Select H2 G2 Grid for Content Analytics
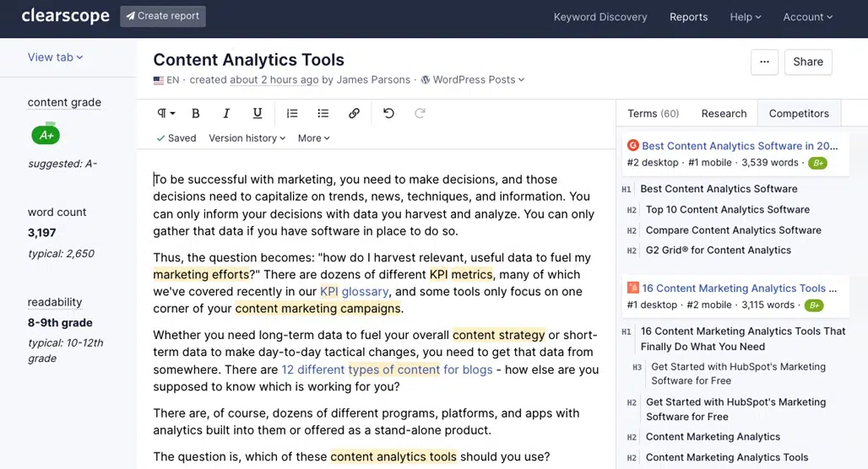Image resolution: width=868 pixels, height=469 pixels. tap(718, 250)
